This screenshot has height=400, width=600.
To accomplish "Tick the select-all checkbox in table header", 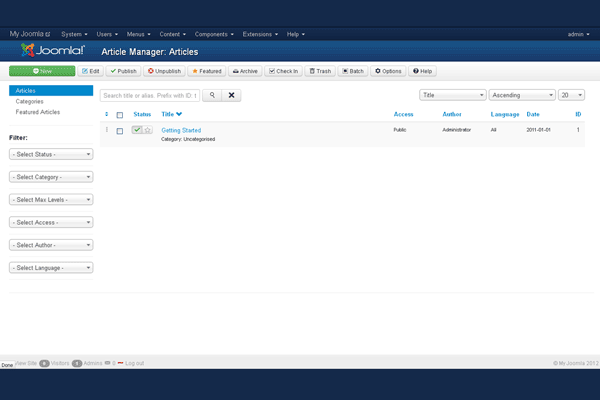I will [x=120, y=115].
